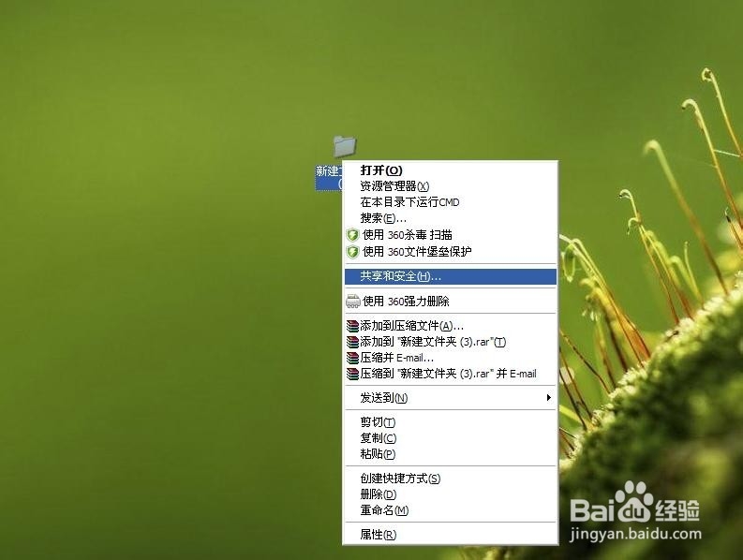Screen dimensions: 743x560
Task: Choose 剪切(T) from the menu
Action: [450, 422]
